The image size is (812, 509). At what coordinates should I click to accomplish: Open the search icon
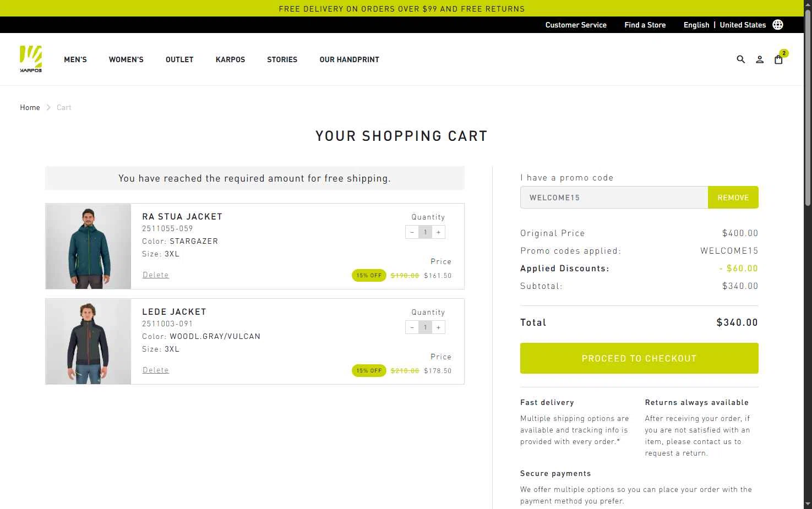click(x=741, y=59)
